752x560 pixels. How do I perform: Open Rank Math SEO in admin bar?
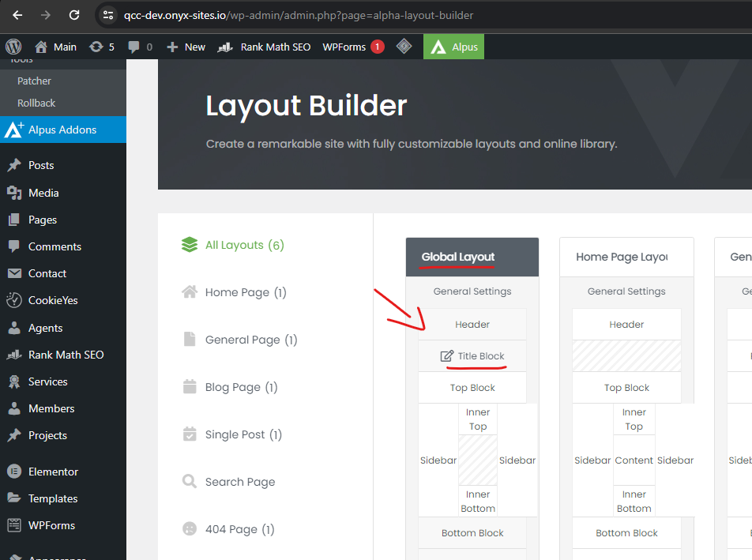tap(264, 47)
